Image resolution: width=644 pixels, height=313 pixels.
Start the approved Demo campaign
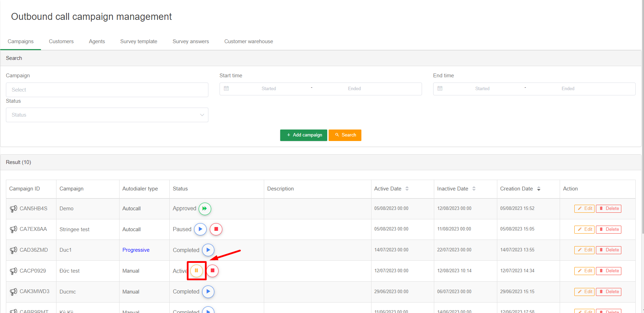point(205,209)
